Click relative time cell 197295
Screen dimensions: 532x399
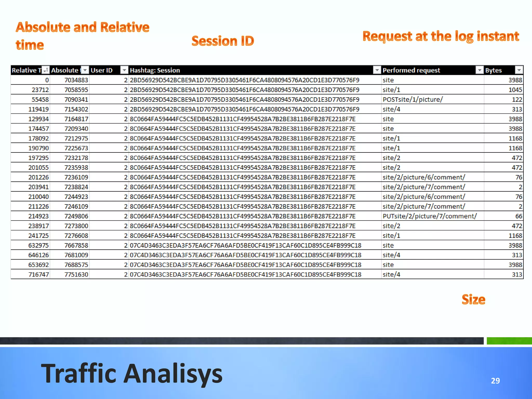pos(30,158)
